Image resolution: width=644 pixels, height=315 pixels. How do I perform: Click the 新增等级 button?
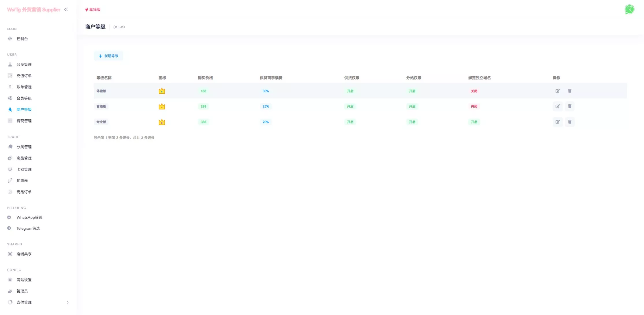point(108,56)
